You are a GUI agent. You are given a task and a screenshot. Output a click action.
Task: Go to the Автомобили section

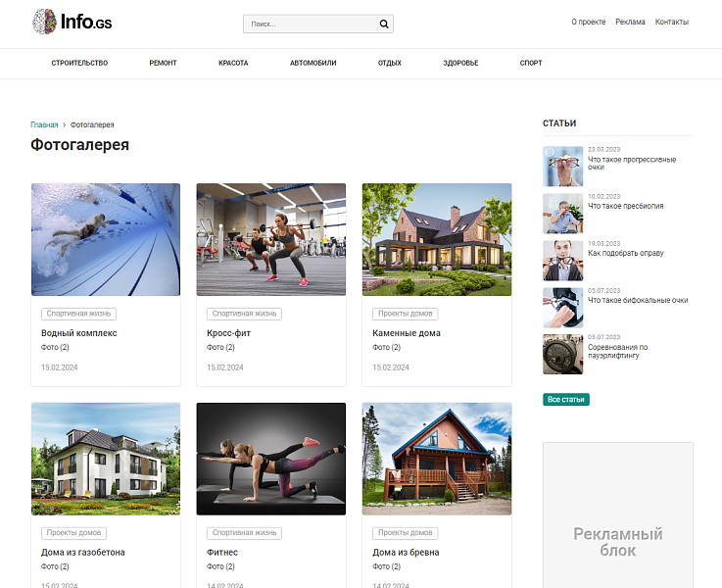313,63
